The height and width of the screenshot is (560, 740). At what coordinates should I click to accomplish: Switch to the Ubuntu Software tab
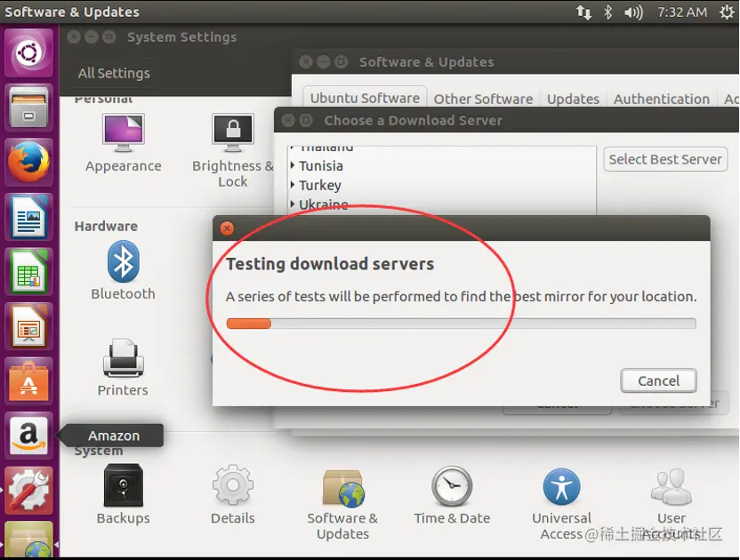(365, 98)
